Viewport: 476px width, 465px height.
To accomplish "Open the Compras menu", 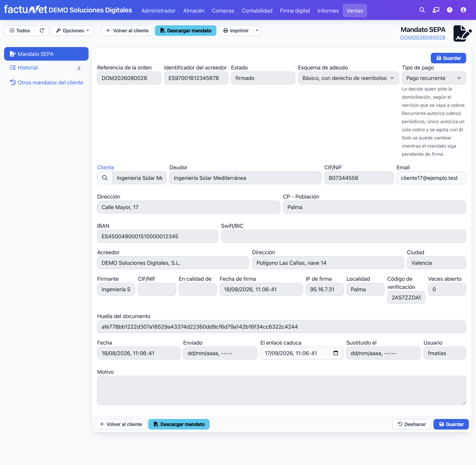I will [223, 11].
